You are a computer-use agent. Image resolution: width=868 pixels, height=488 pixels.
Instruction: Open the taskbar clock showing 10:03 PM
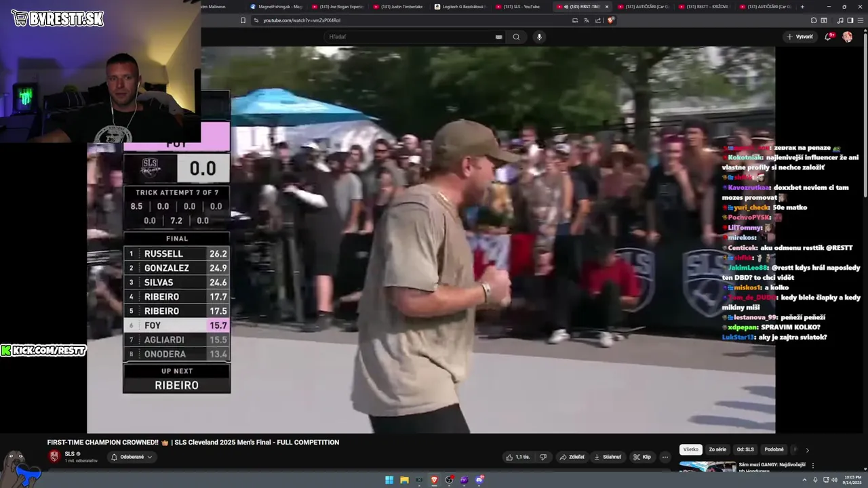[851, 480]
